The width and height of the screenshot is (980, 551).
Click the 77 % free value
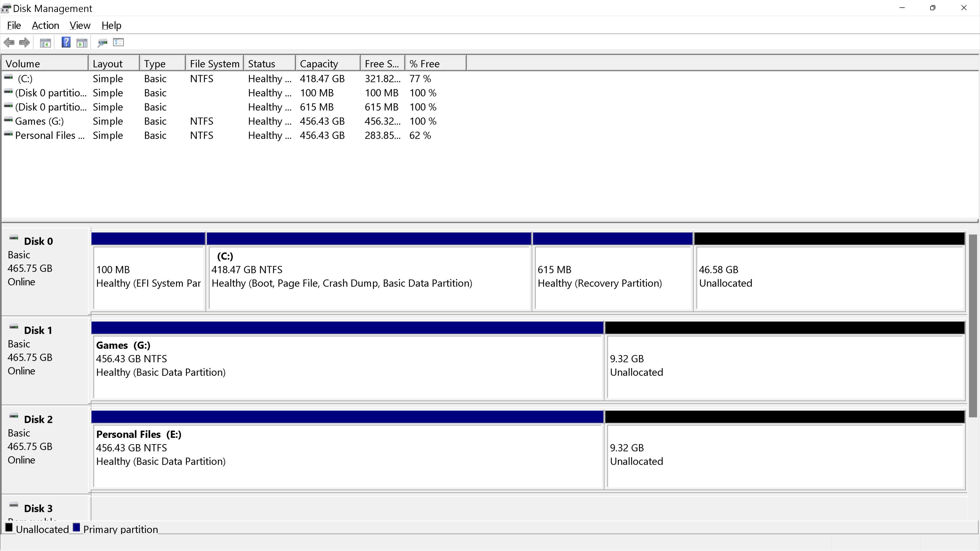pos(420,79)
